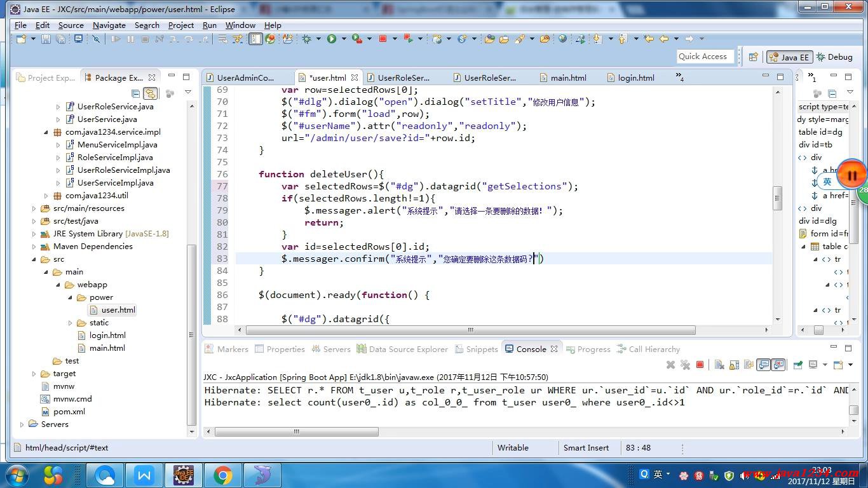868x488 pixels.
Task: Open the Data Source Explorer tab
Action: 402,349
